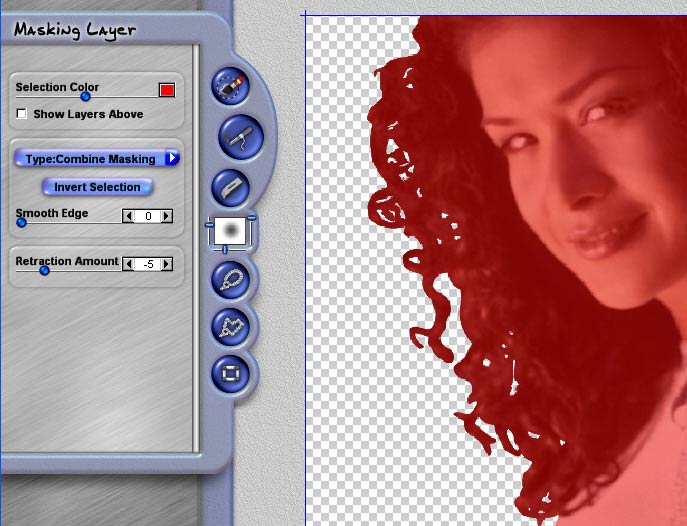The width and height of the screenshot is (687, 526).
Task: Select the airbrush masking tool
Action: click(241, 137)
